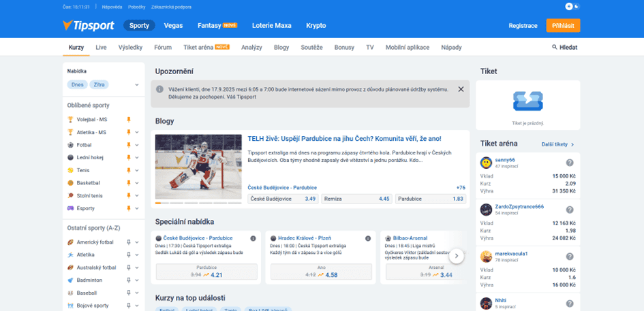Expand the Australský fotbal submenu

point(137,267)
